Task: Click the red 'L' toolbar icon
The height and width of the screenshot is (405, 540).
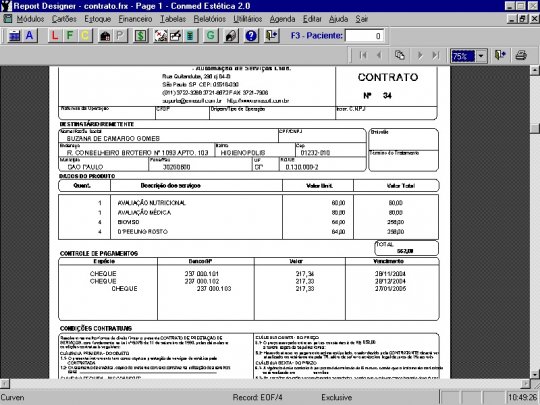Action: point(54,35)
